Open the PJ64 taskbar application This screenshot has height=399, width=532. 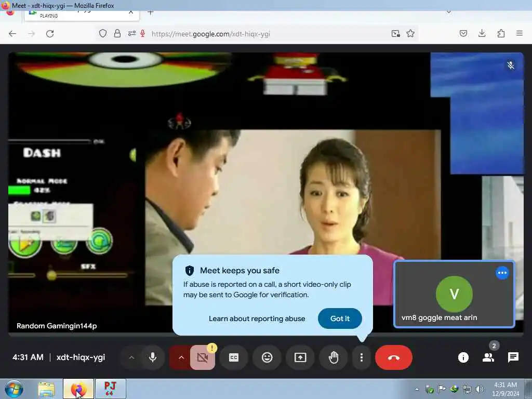110,389
